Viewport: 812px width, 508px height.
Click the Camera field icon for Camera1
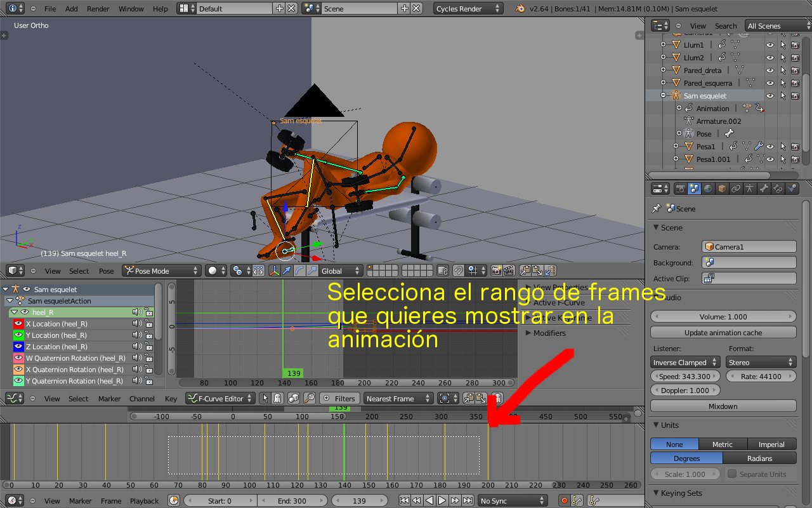pyautogui.click(x=710, y=247)
